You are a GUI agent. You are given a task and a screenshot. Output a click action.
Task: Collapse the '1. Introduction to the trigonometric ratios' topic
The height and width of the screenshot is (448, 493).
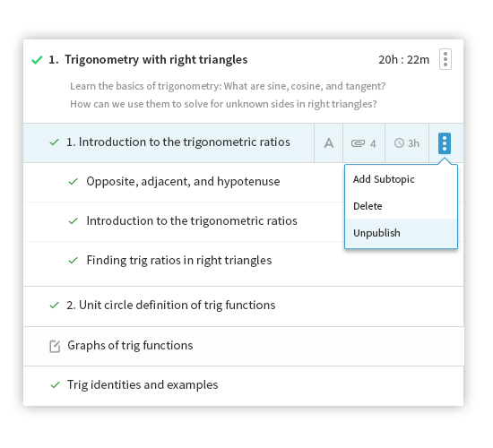tap(178, 142)
